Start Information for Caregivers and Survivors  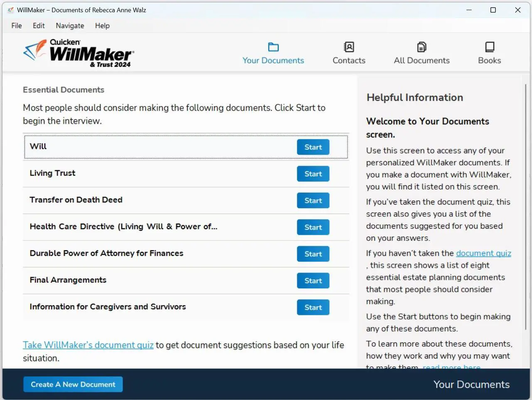click(x=313, y=307)
